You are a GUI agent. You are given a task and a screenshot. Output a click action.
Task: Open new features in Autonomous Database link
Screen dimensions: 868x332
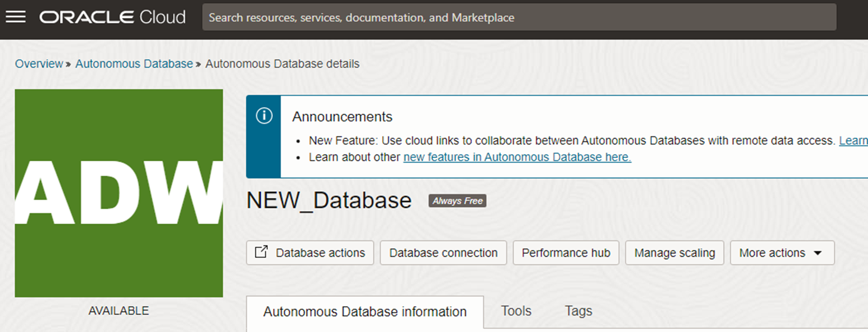(517, 157)
